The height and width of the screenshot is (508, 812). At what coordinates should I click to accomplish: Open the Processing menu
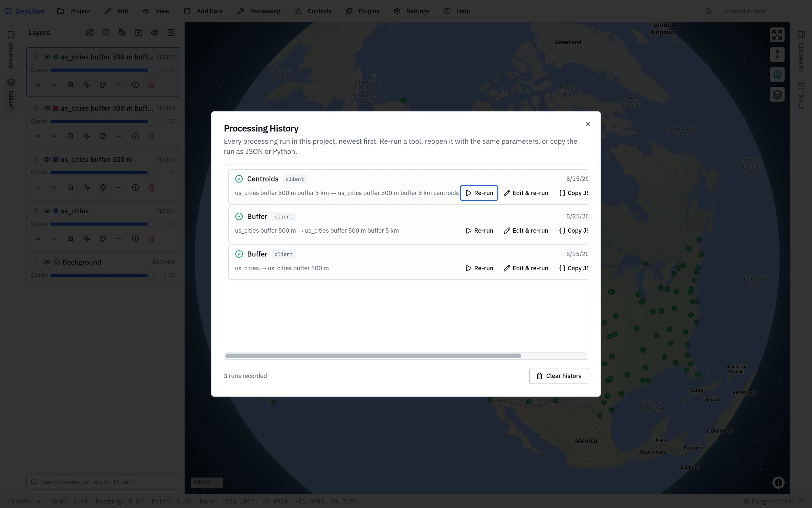point(259,11)
